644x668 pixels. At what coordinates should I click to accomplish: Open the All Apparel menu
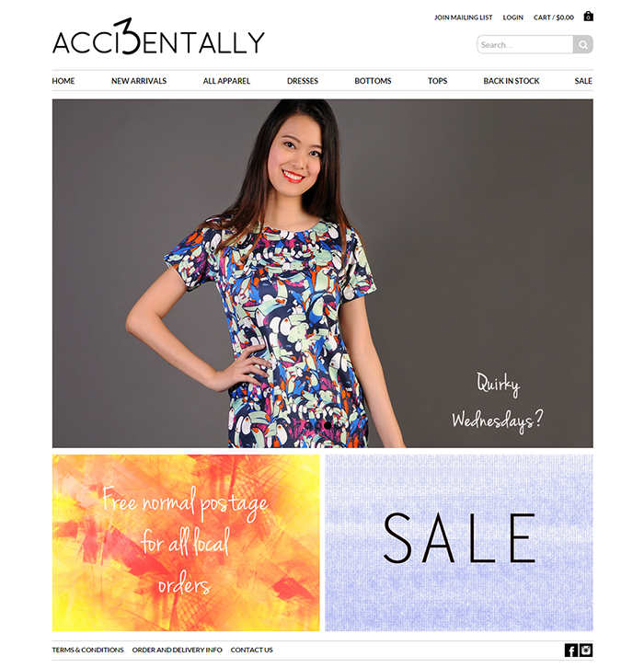tap(226, 81)
